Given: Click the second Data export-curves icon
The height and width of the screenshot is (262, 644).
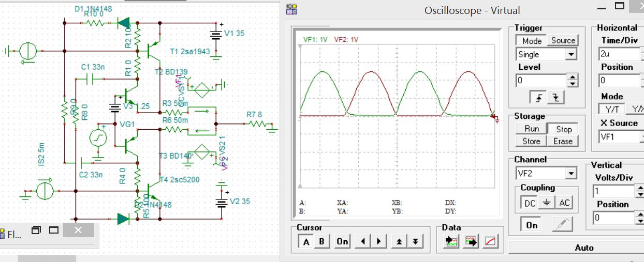Looking at the screenshot, I should tap(471, 241).
